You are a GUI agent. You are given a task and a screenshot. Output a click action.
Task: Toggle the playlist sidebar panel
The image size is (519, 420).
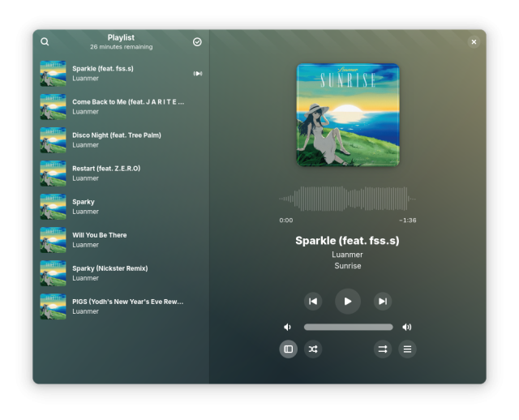288,349
